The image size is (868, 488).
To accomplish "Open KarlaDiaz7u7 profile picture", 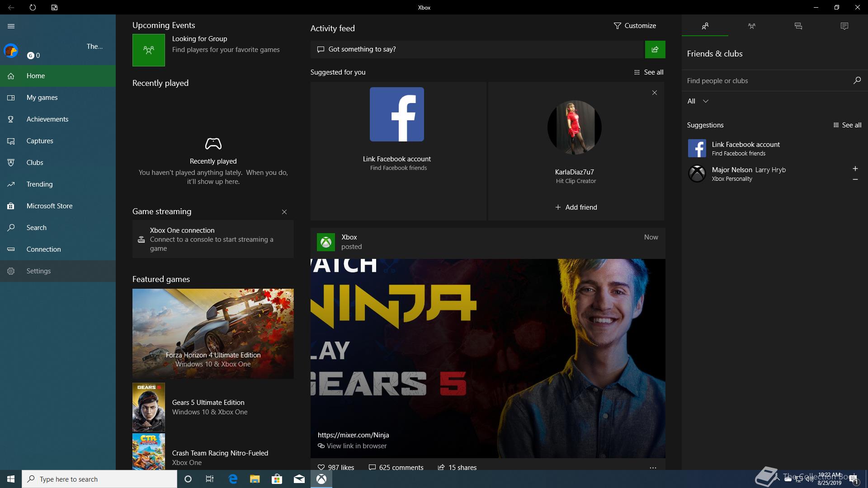I will (575, 127).
